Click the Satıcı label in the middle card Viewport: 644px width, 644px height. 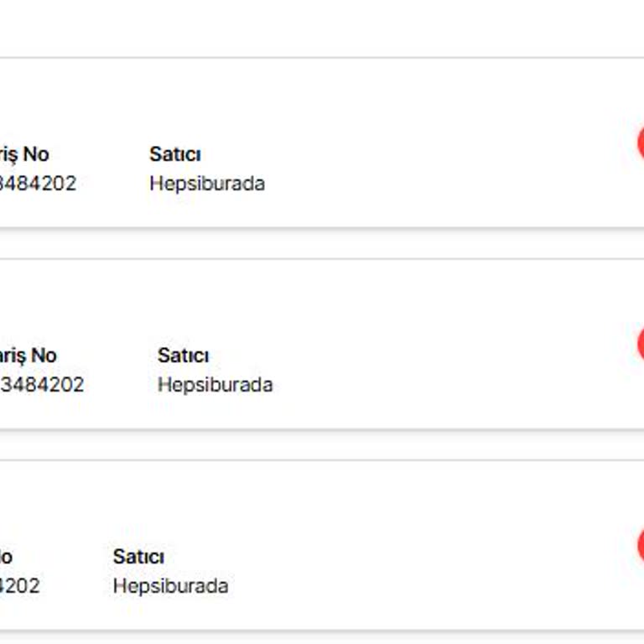(183, 356)
